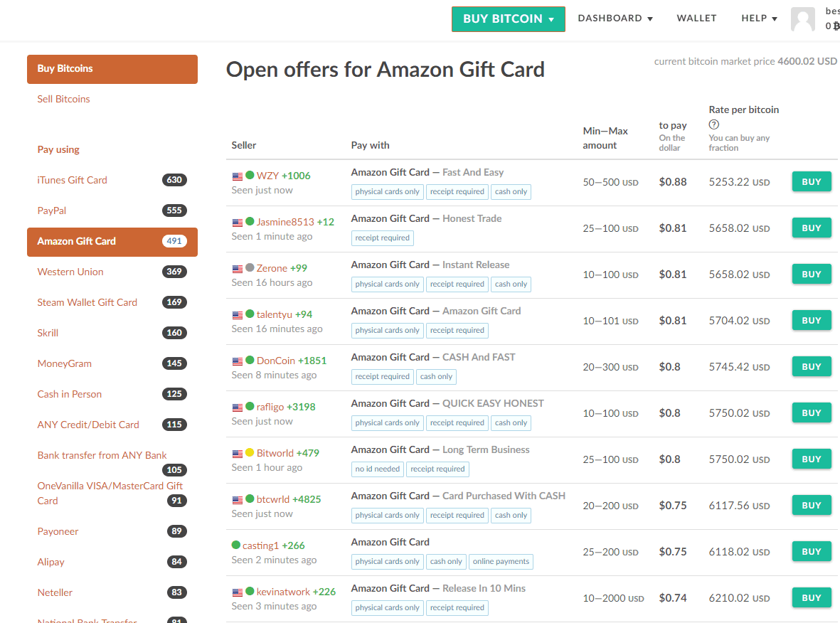Choose Western Union payment method

(70, 272)
